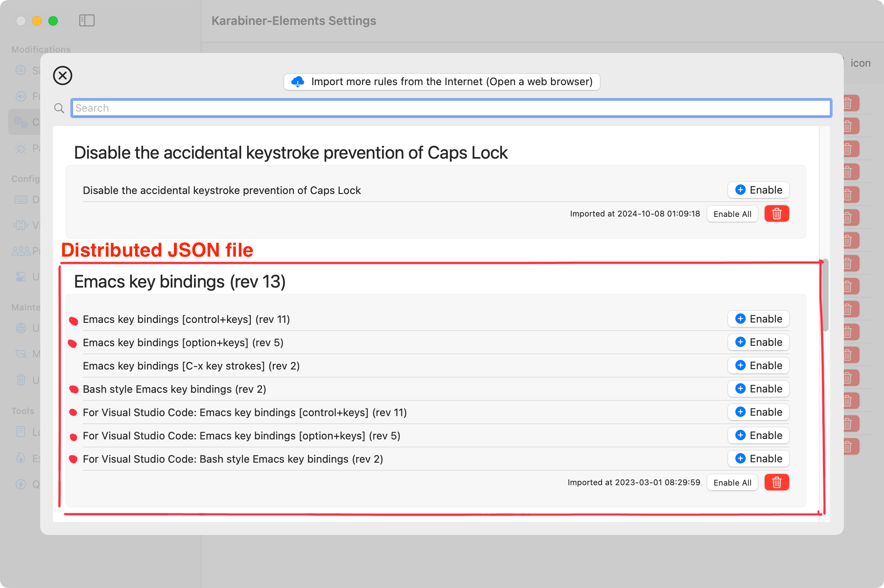Open Expert flame icon in sidebar
Image resolution: width=884 pixels, height=588 pixels.
[21, 458]
